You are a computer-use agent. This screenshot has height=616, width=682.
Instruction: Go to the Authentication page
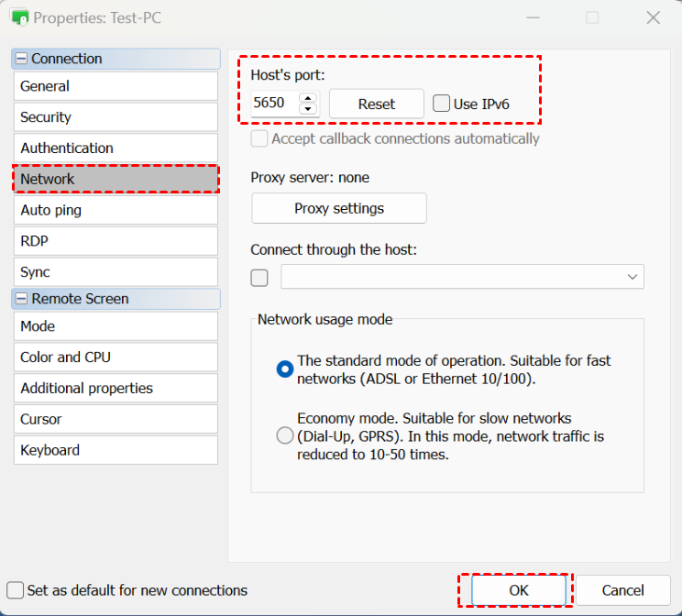[115, 148]
